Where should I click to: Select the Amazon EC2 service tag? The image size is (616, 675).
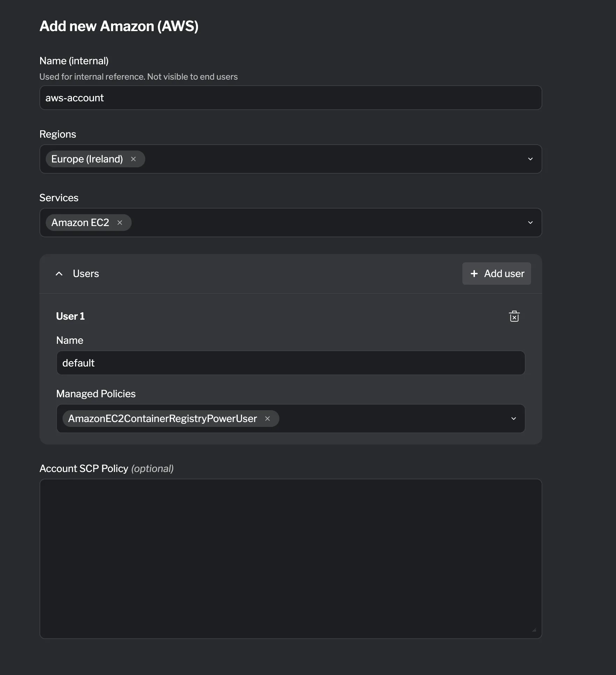(80, 223)
